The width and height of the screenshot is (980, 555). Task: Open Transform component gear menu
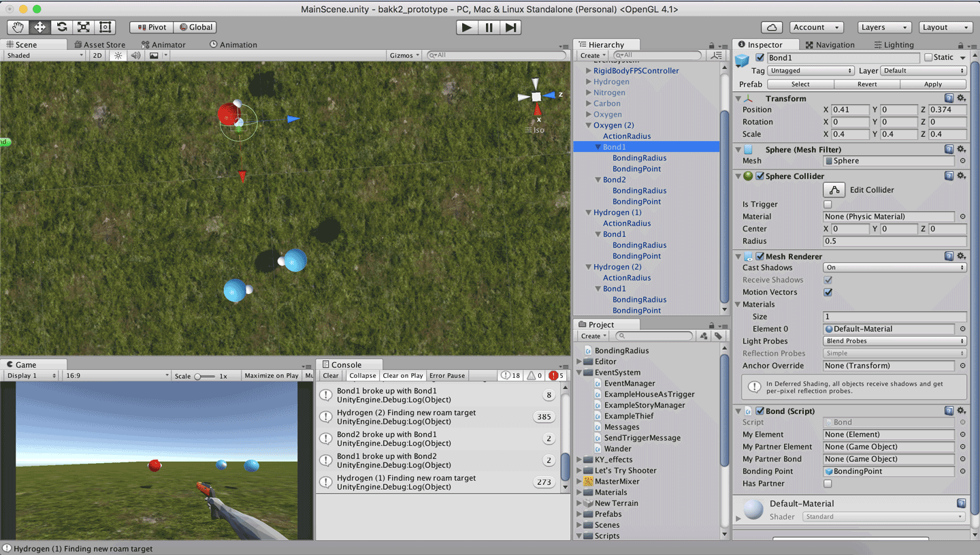(961, 99)
